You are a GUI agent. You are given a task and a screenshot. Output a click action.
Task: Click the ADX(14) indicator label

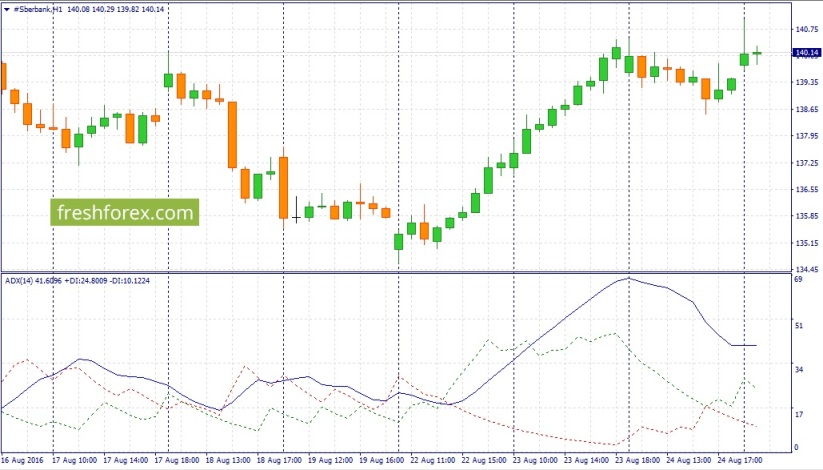tap(18, 281)
